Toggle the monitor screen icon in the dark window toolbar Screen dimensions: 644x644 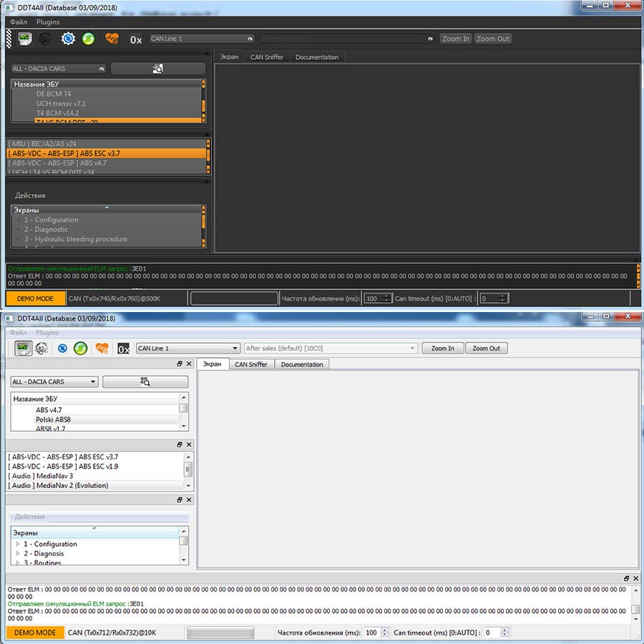24,39
